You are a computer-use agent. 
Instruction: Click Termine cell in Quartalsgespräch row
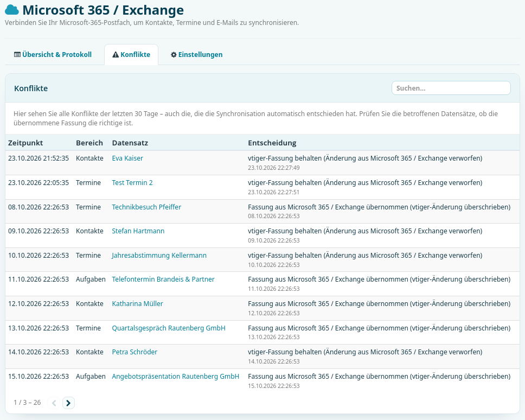(88, 328)
